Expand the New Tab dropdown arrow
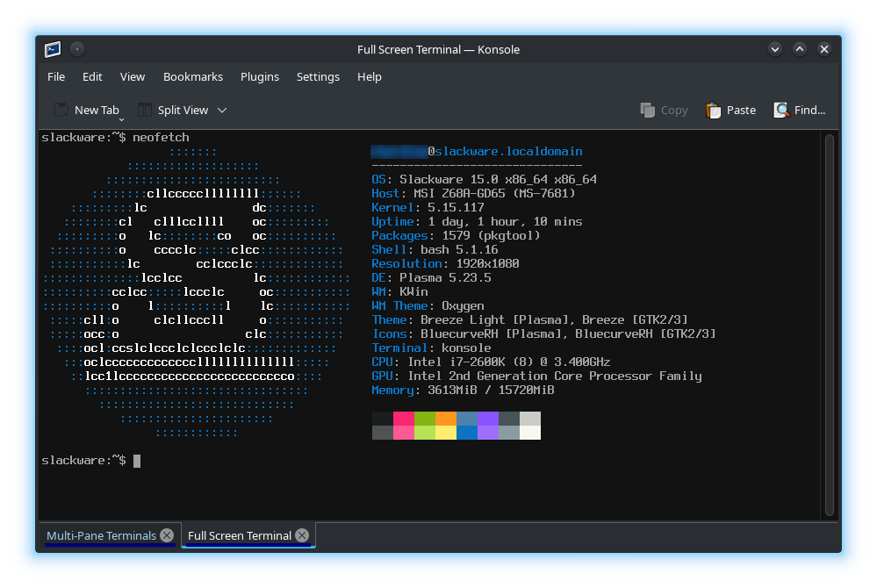Image resolution: width=877 pixels, height=588 pixels. point(121,118)
